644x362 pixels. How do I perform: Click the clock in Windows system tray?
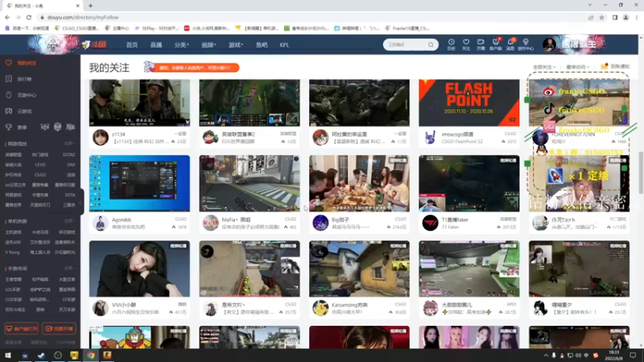(x=613, y=356)
